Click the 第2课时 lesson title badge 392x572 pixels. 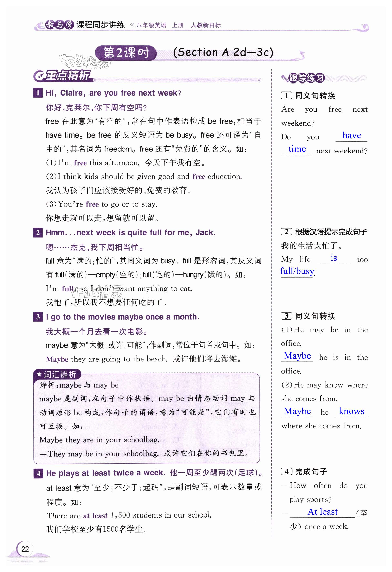click(x=126, y=53)
